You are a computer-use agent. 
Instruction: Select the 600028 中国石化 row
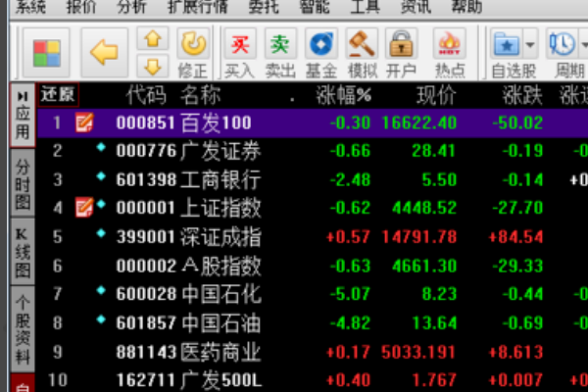313,294
